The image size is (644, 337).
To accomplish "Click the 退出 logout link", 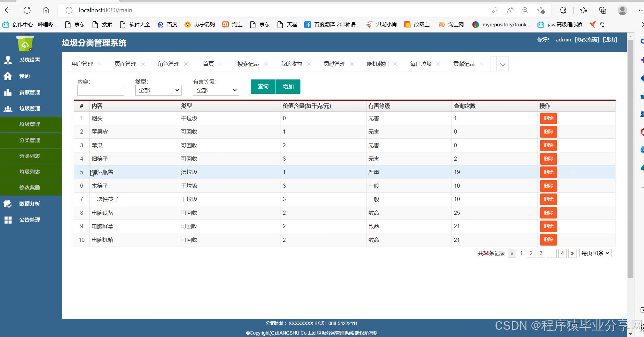I will 610,40.
